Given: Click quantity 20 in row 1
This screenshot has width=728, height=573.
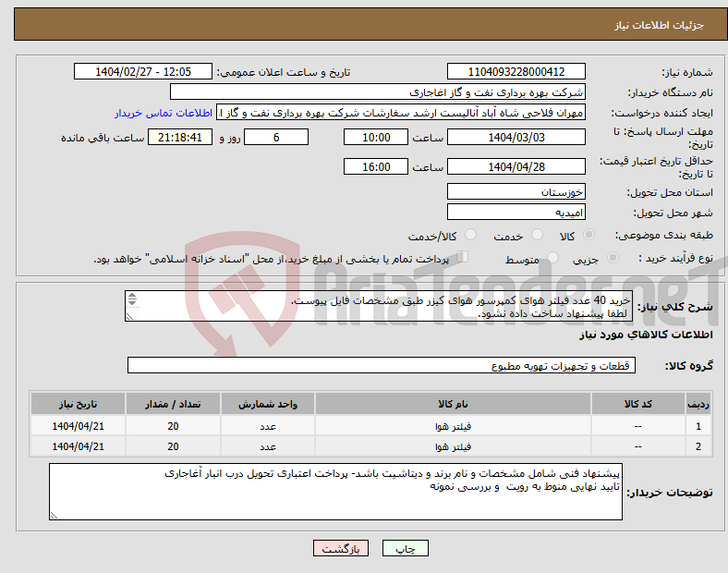Looking at the screenshot, I should click(173, 426).
